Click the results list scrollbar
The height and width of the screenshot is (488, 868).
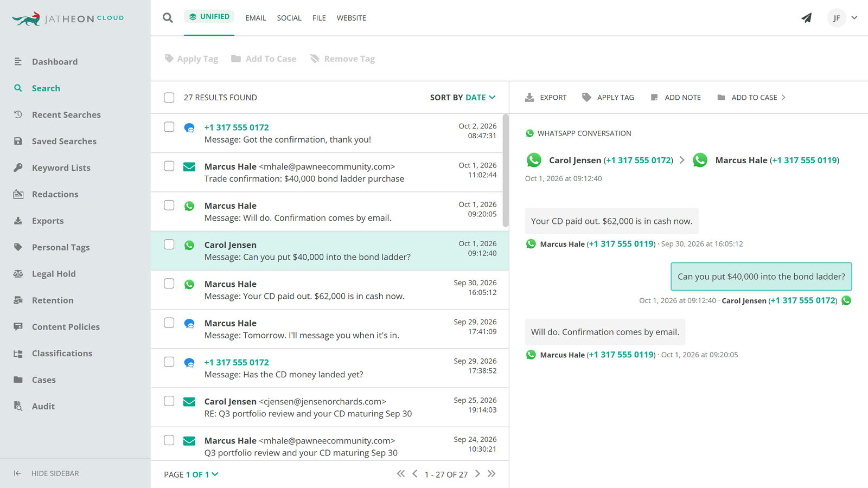pos(506,170)
